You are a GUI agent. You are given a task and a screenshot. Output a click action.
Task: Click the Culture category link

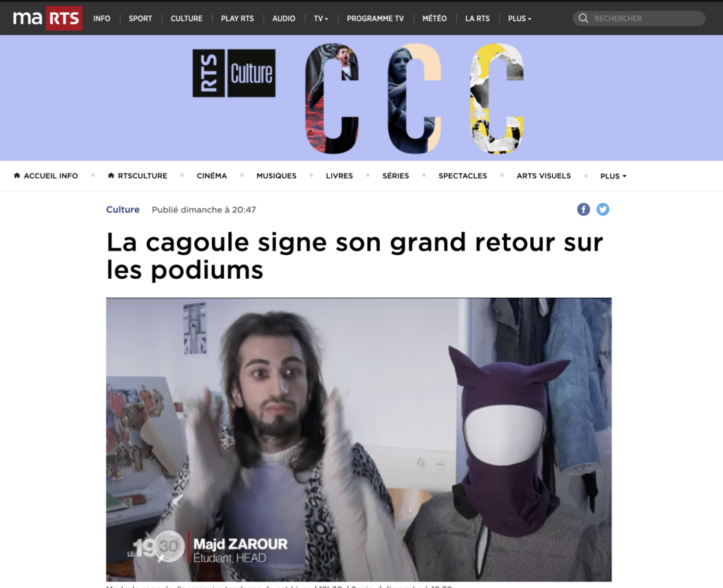[123, 210]
